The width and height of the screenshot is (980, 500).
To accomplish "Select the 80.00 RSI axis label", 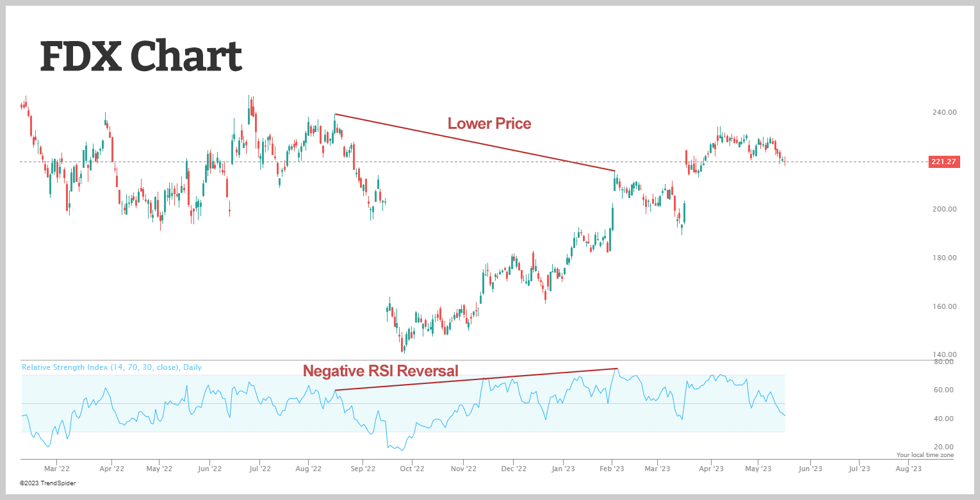I will pos(945,362).
